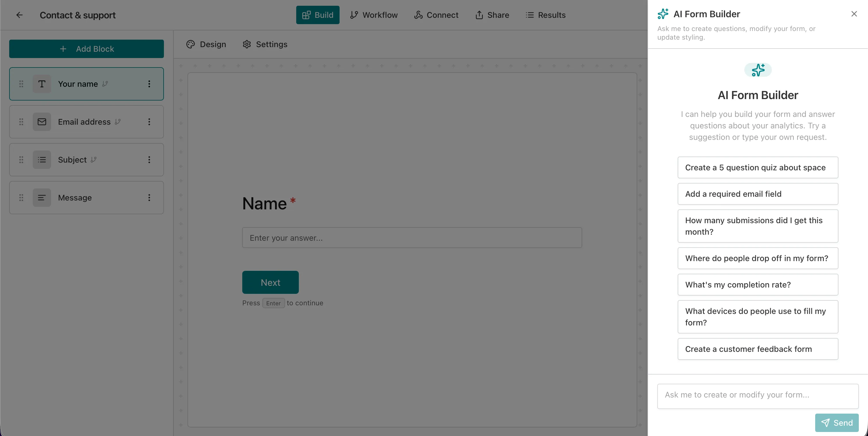Click drag handle of Your name block
Image resolution: width=868 pixels, height=436 pixels.
click(21, 84)
